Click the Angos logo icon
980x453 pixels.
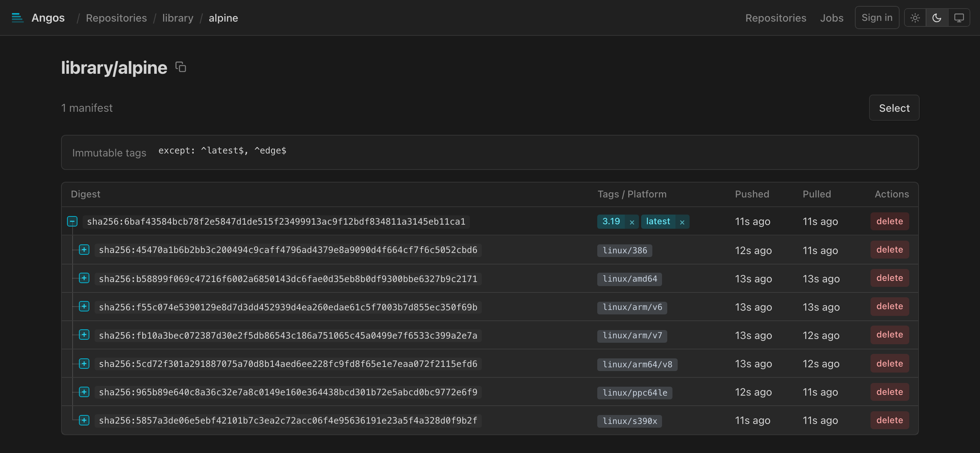point(17,18)
